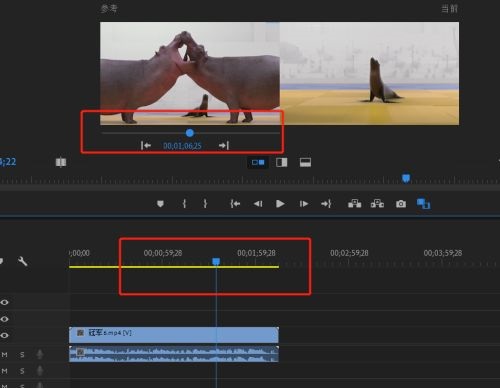Open timeline wrench display settings
This screenshot has width=500, height=388.
tap(23, 261)
